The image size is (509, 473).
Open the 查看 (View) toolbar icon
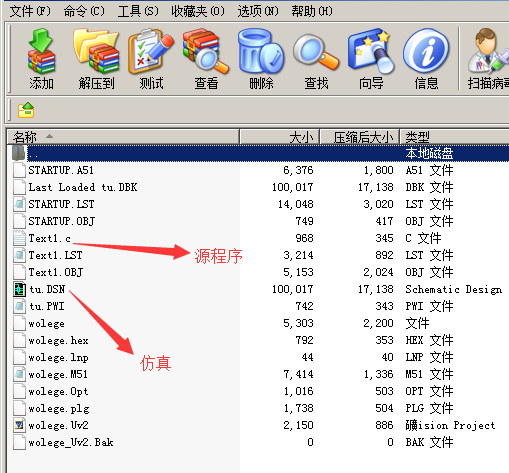[x=206, y=59]
